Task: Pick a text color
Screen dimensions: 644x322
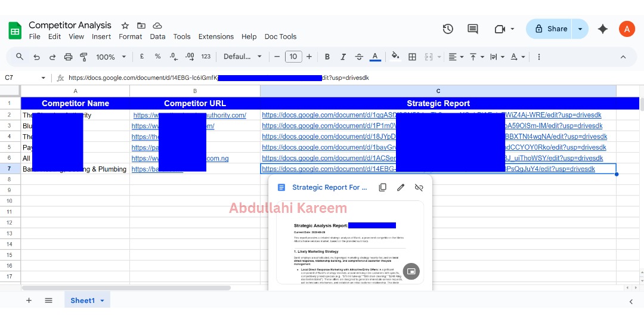Action: click(375, 57)
